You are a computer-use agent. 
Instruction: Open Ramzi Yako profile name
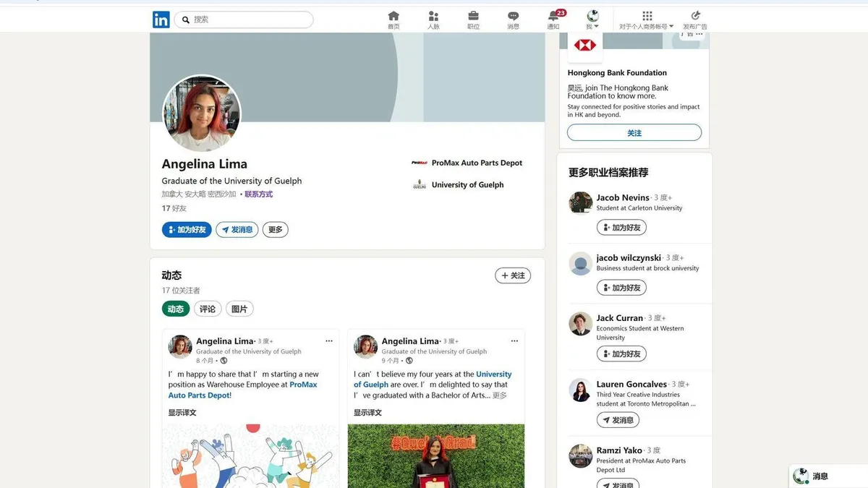[x=619, y=450]
